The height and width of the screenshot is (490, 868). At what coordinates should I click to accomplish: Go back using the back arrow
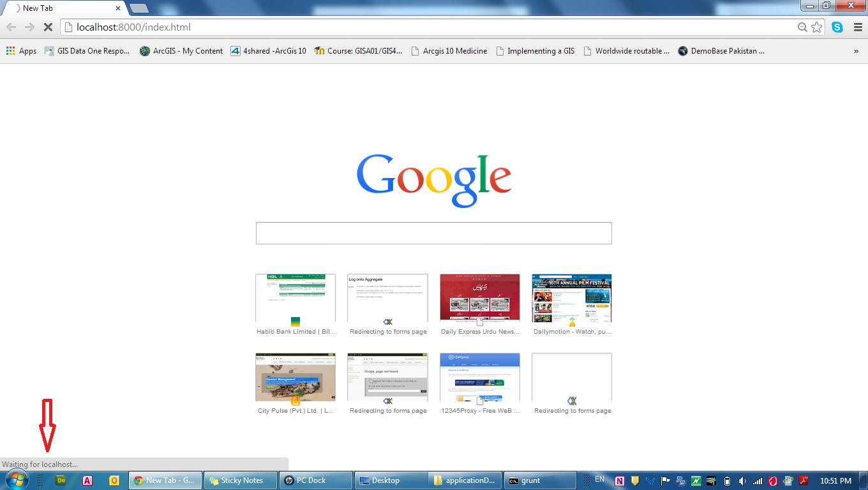(11, 27)
